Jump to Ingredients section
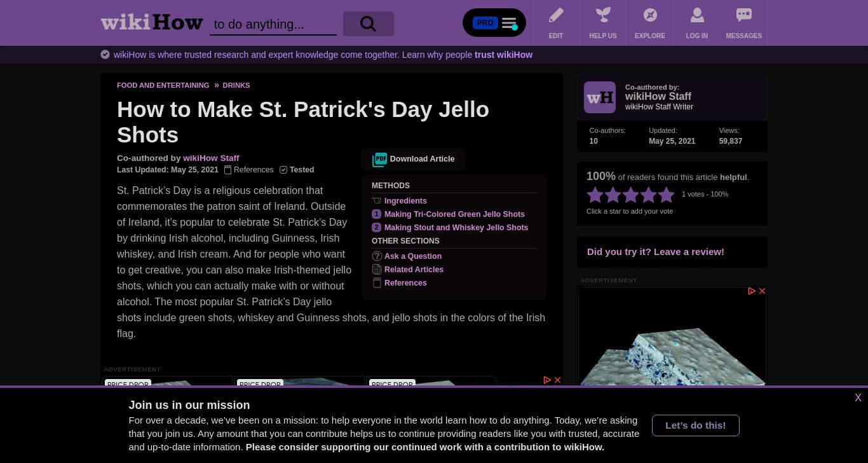Viewport: 868px width, 463px height. coord(405,201)
